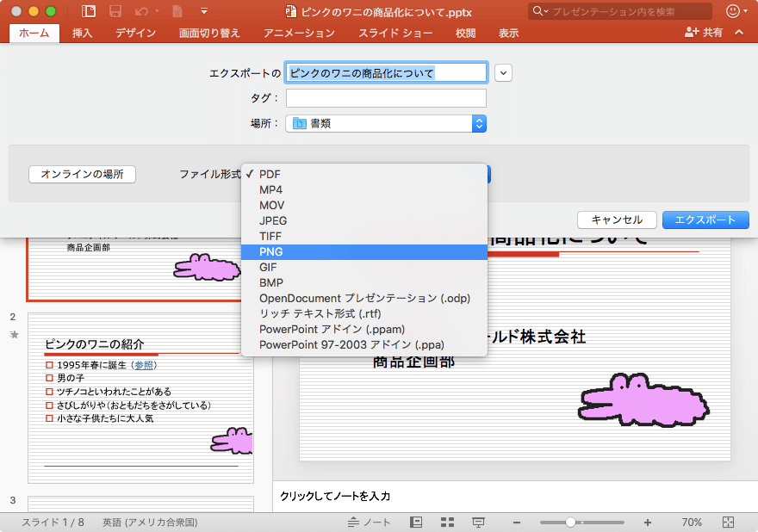Choose MOV file format
The height and width of the screenshot is (532, 758).
[x=364, y=206]
